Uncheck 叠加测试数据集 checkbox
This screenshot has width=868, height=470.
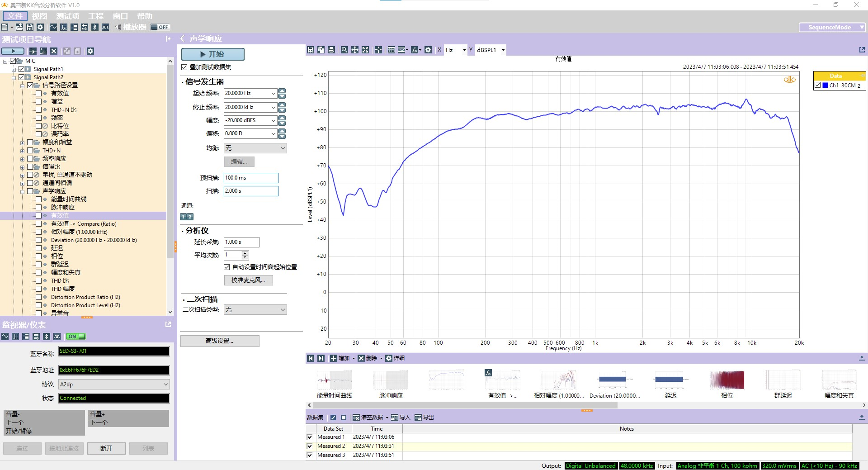[184, 67]
